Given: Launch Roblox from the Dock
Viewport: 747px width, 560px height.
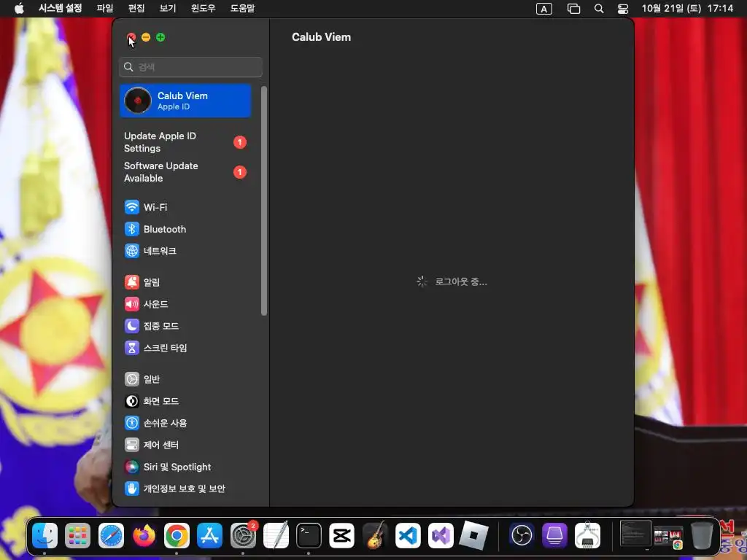Looking at the screenshot, I should click(x=473, y=535).
